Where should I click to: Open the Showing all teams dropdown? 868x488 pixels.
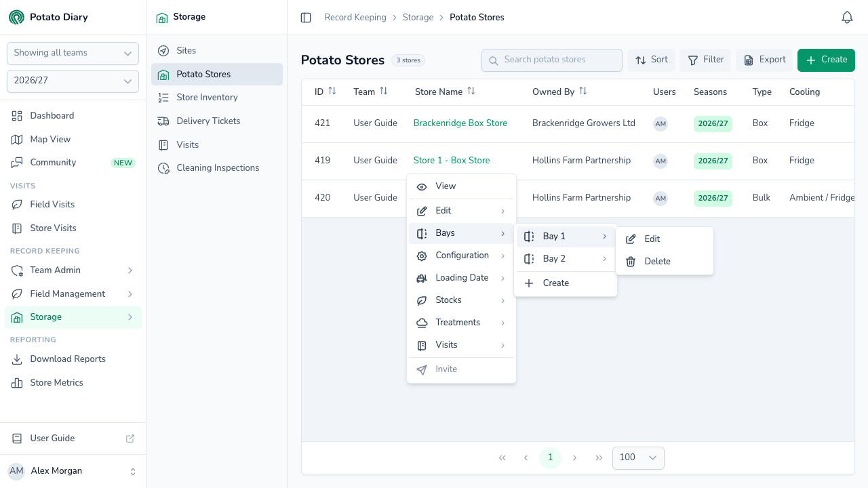(73, 53)
